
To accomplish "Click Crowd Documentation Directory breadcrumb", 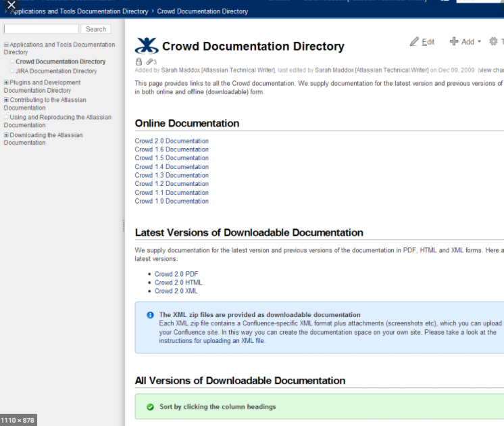I will [203, 11].
